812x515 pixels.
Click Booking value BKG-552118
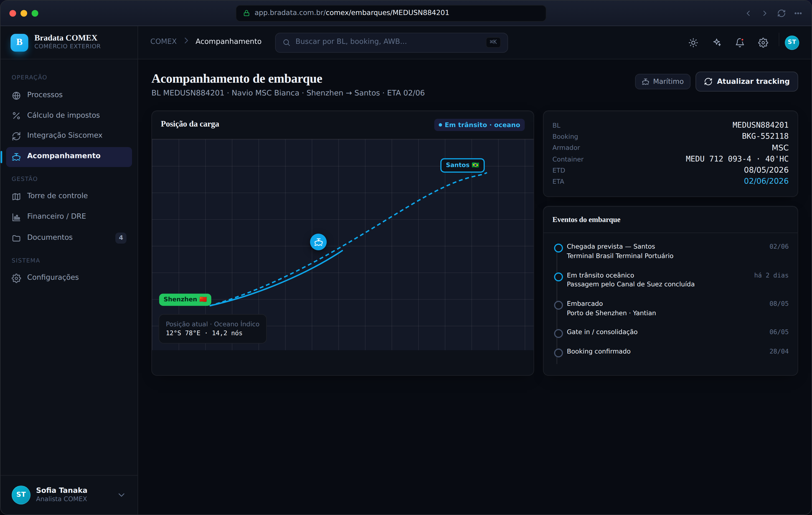coord(765,136)
